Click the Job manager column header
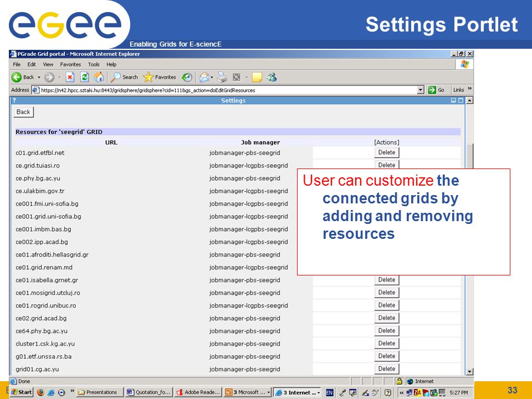Image resolution: width=532 pixels, height=399 pixels. 260,142
